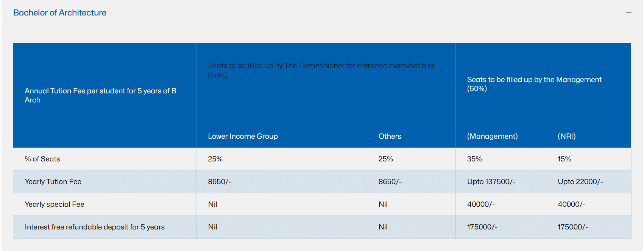This screenshot has height=251, width=644.
Task: Select the Yearly Tution Fee row label
Action: pyautogui.click(x=53, y=181)
